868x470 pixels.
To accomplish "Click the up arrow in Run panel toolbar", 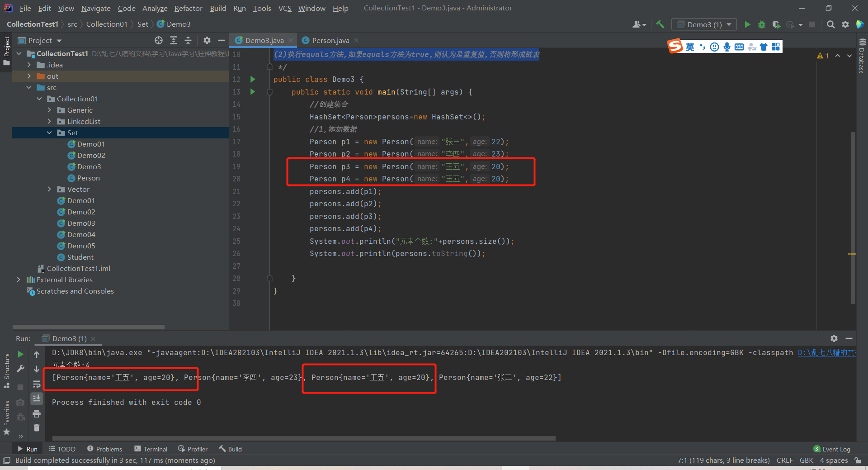I will (37, 354).
